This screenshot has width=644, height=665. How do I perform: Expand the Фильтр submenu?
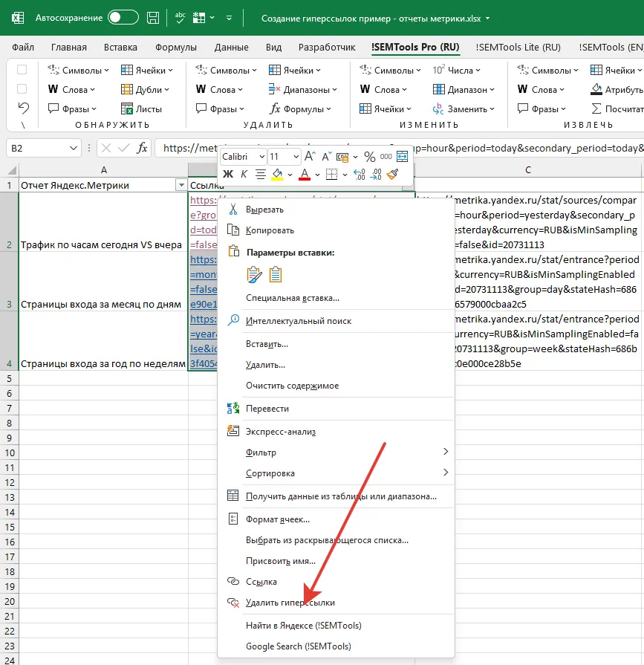tap(336, 452)
